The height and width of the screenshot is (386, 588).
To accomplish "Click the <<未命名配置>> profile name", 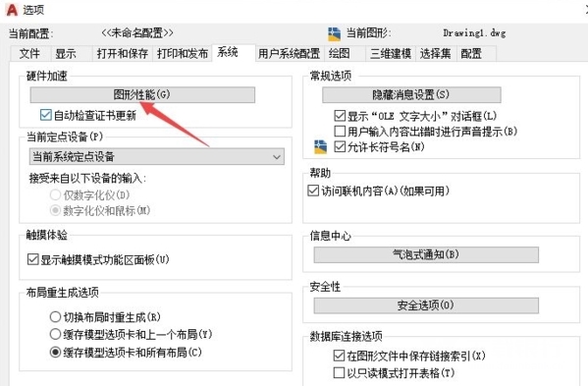I will pos(137,33).
